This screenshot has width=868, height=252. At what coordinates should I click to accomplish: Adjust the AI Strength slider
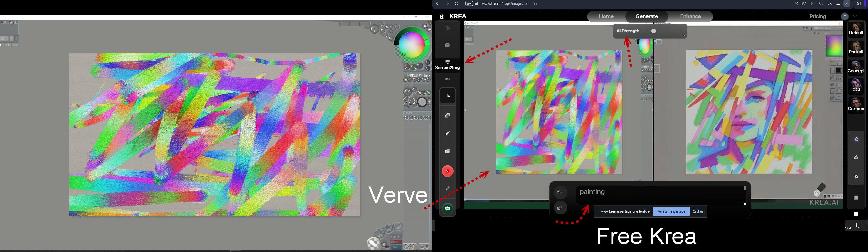click(x=653, y=31)
